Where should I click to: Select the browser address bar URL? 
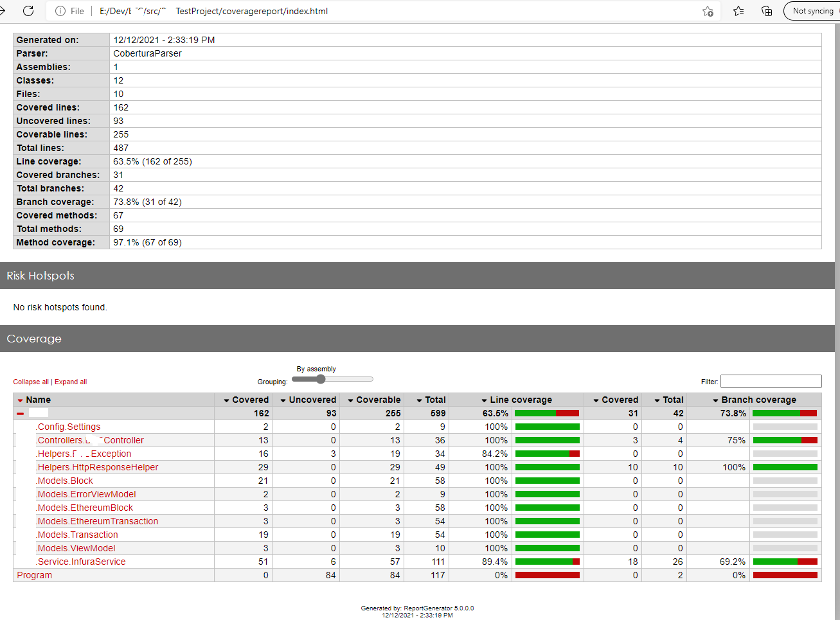coord(213,11)
